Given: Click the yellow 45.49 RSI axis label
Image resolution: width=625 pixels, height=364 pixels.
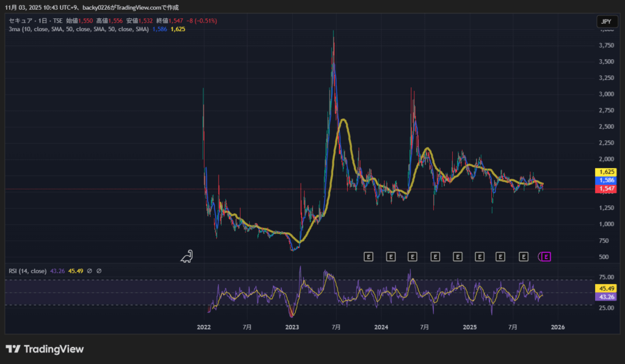Looking at the screenshot, I should [606, 288].
